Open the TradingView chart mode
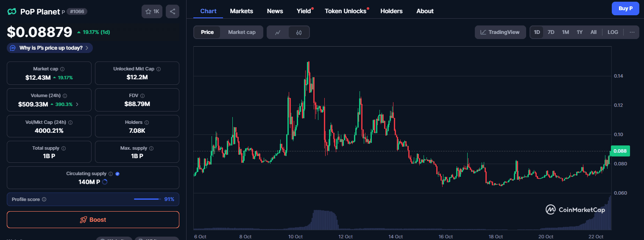 (500, 32)
